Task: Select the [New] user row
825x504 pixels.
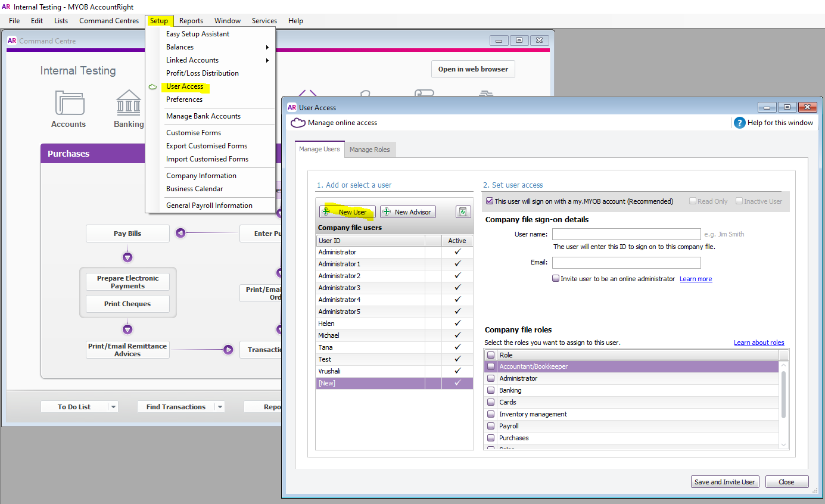Action: [394, 383]
